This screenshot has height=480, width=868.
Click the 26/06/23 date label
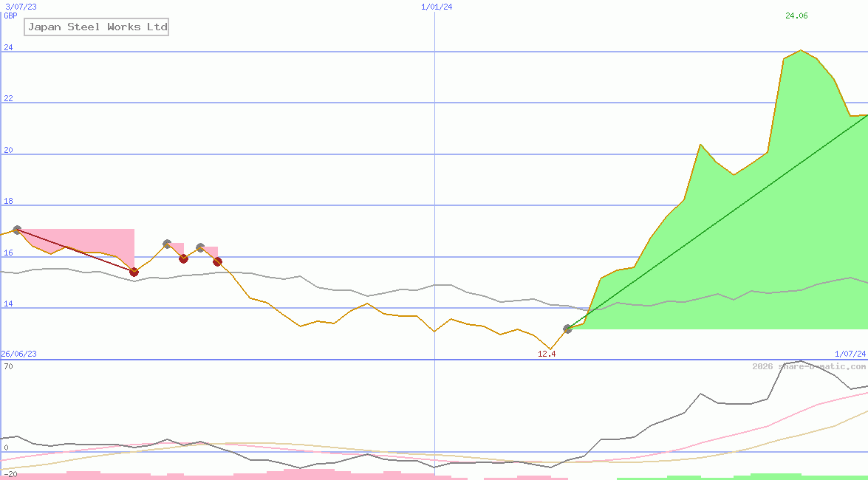[18, 354]
